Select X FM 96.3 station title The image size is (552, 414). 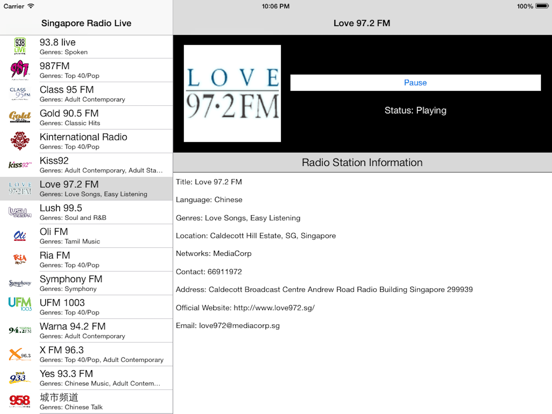[x=62, y=350]
